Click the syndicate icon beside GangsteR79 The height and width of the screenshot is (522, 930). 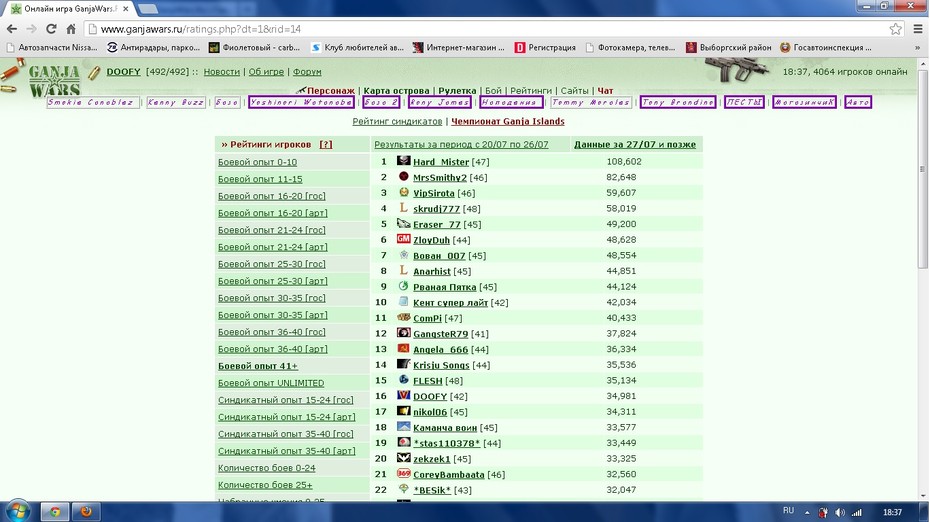tap(403, 333)
